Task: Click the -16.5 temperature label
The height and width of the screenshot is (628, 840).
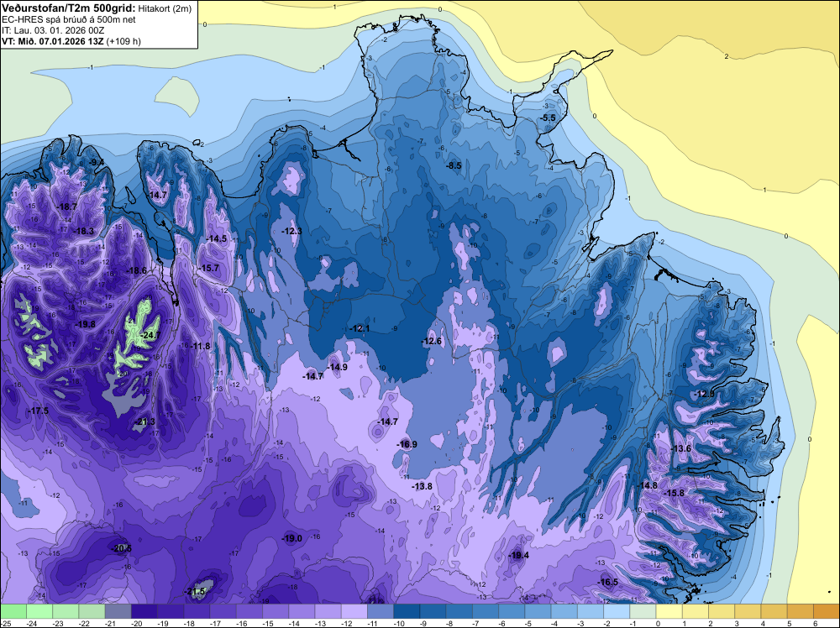Action: [x=607, y=583]
